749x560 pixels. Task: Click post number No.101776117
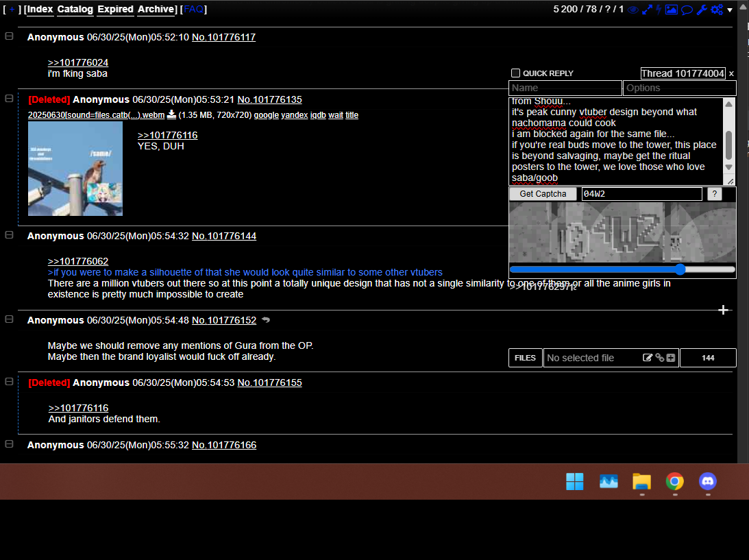[223, 37]
